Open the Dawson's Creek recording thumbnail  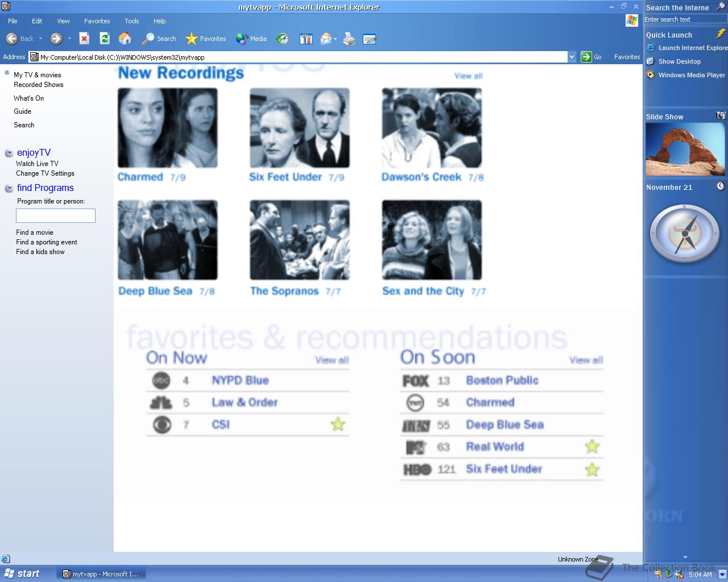432,128
